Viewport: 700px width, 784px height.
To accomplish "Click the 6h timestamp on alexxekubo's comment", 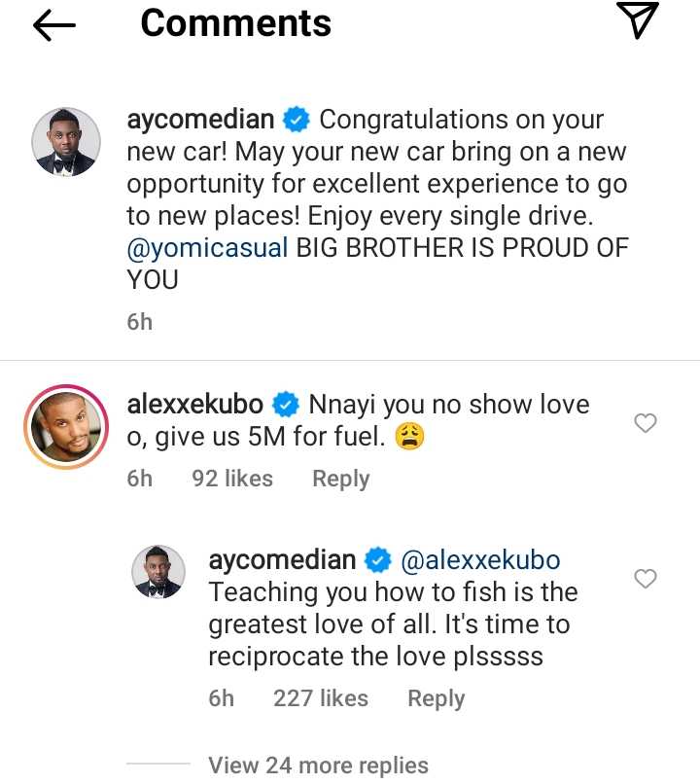I will point(139,478).
